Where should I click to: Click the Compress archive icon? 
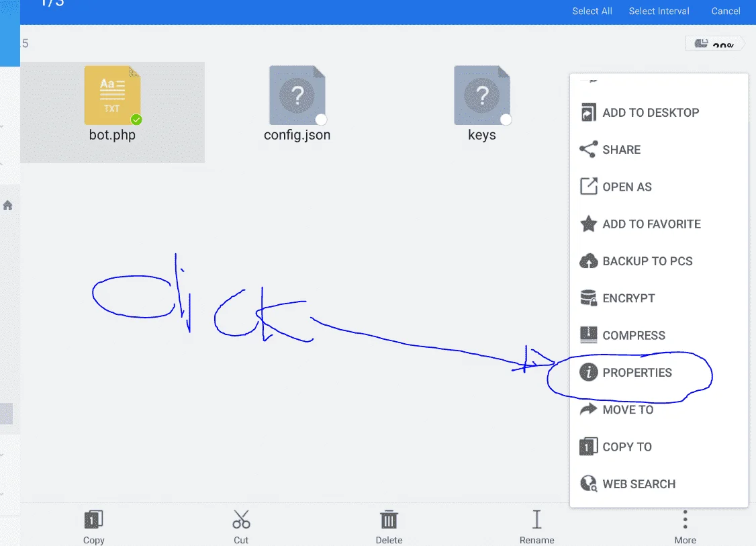(588, 334)
